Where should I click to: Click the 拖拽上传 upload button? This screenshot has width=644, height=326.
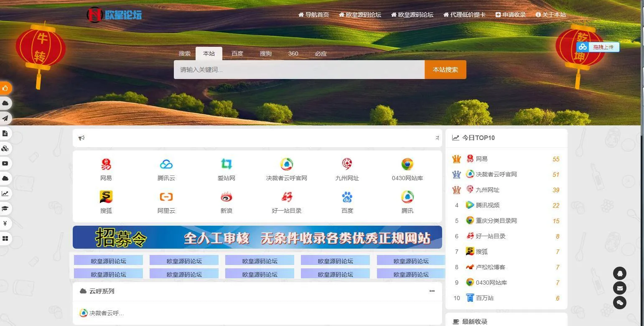(x=598, y=47)
